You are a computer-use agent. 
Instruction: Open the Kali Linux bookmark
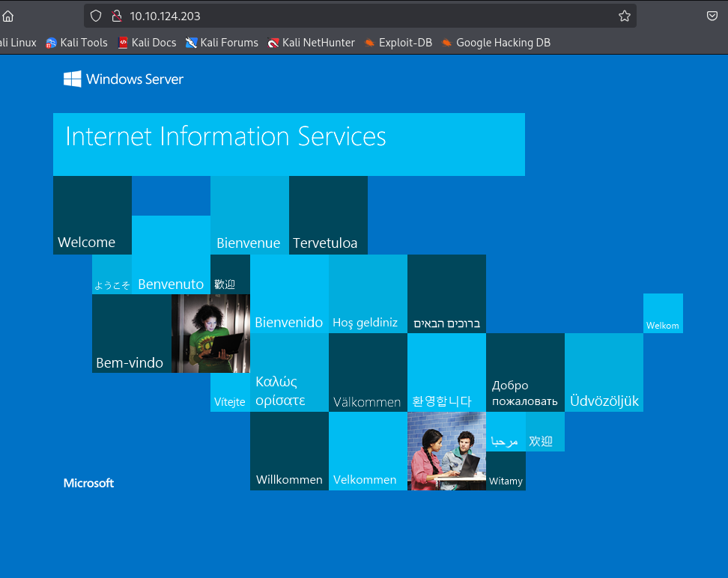tap(18, 43)
